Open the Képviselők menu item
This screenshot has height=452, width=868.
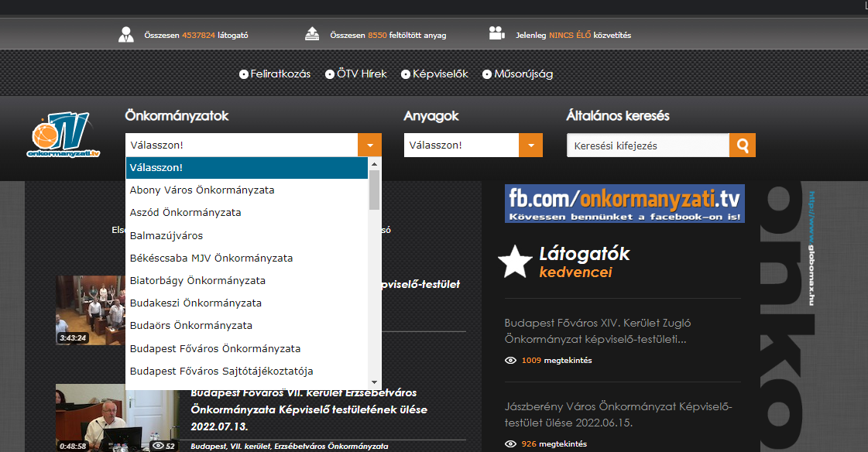[440, 74]
